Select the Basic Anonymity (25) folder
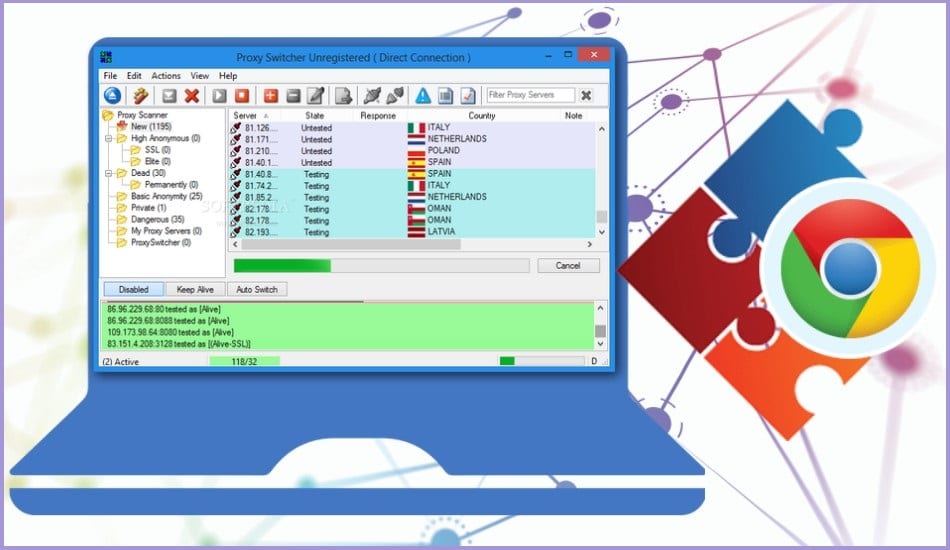950x550 pixels. 166,196
